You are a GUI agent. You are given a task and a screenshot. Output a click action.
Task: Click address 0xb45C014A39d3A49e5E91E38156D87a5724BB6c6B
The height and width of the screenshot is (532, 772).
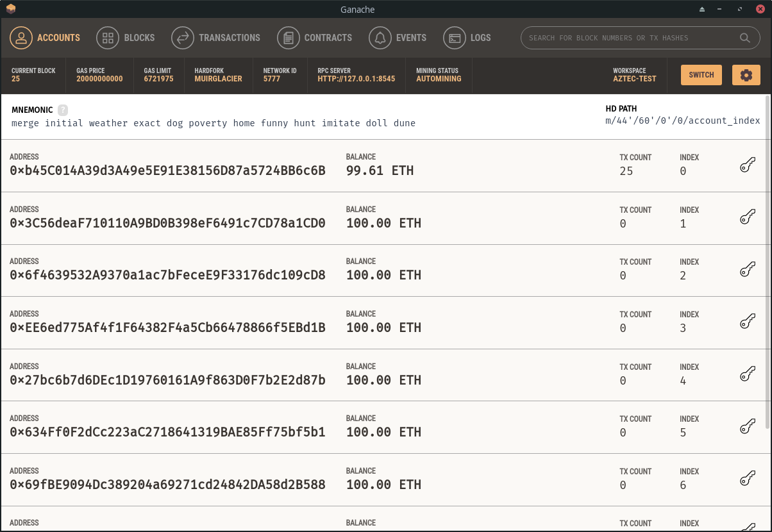click(x=168, y=171)
